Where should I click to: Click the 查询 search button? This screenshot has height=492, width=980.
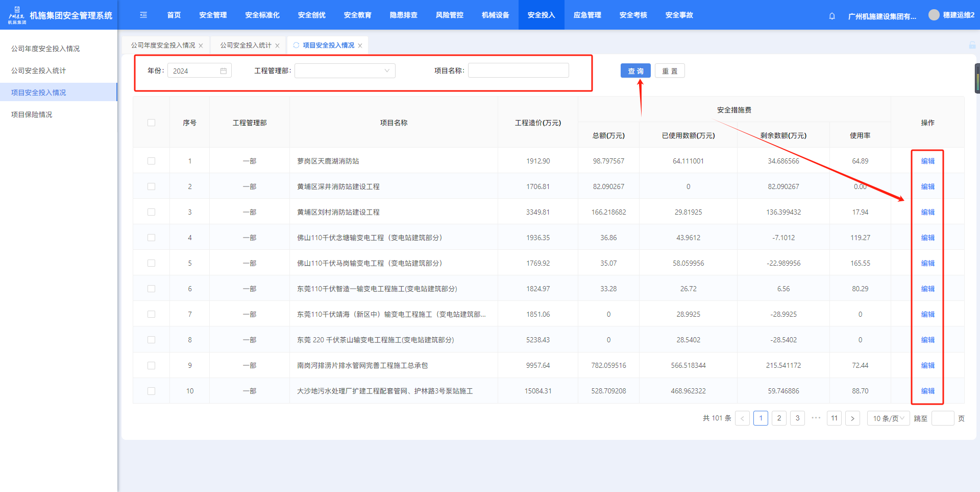pos(635,71)
